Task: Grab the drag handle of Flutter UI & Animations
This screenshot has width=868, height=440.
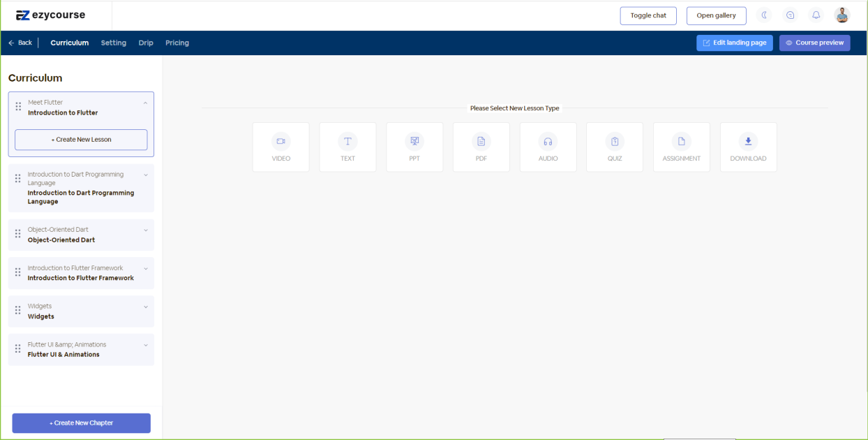Action: pos(18,349)
